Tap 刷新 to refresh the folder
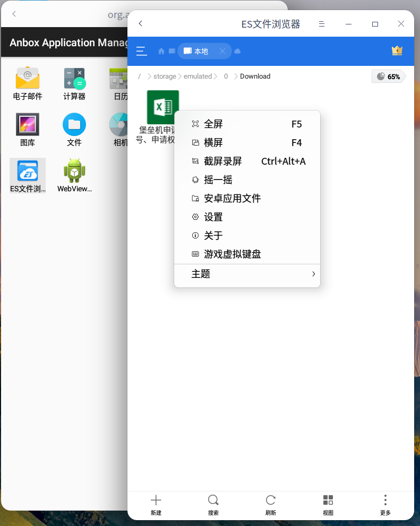Image resolution: width=420 pixels, height=526 pixels. [270, 505]
